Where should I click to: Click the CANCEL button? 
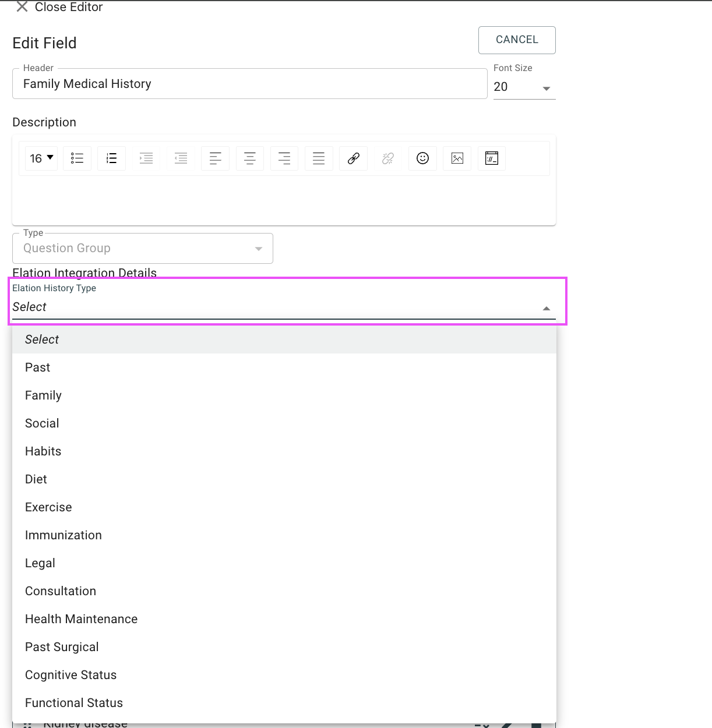click(x=517, y=40)
